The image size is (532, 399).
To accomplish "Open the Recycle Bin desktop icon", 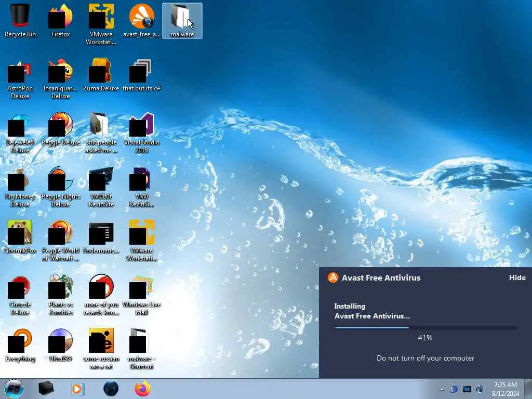I will pos(20,21).
